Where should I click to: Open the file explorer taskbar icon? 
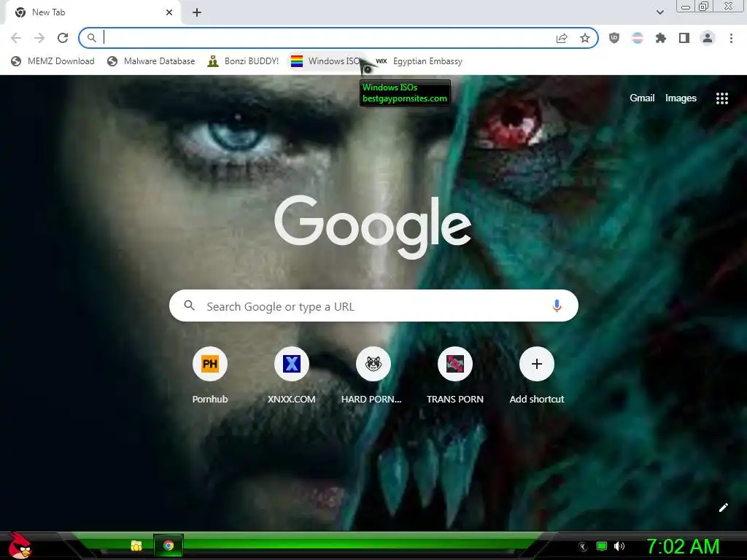[136, 545]
